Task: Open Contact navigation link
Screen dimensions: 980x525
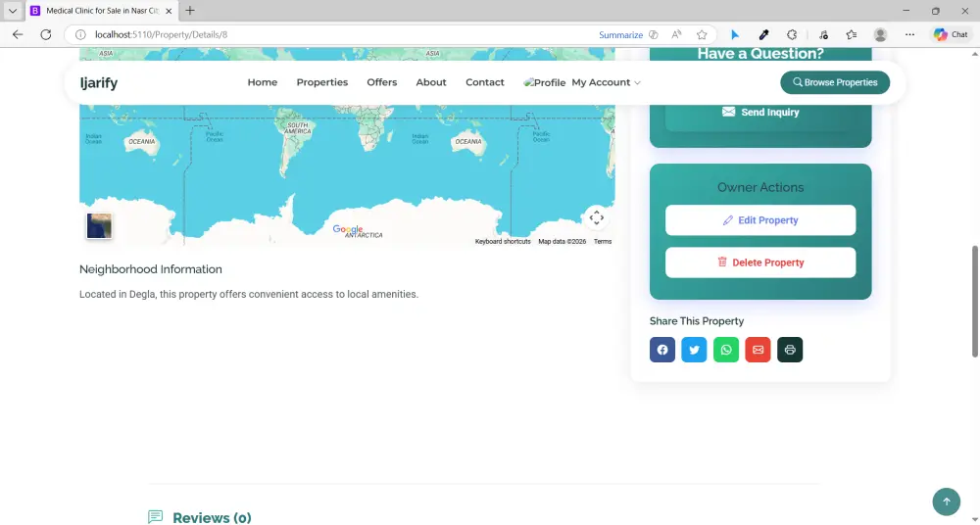Action: click(485, 82)
